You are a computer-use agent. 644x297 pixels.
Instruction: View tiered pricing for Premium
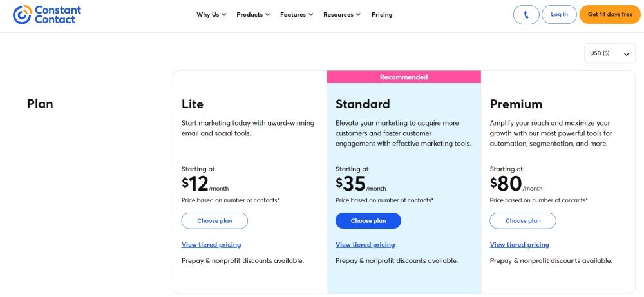pos(520,245)
